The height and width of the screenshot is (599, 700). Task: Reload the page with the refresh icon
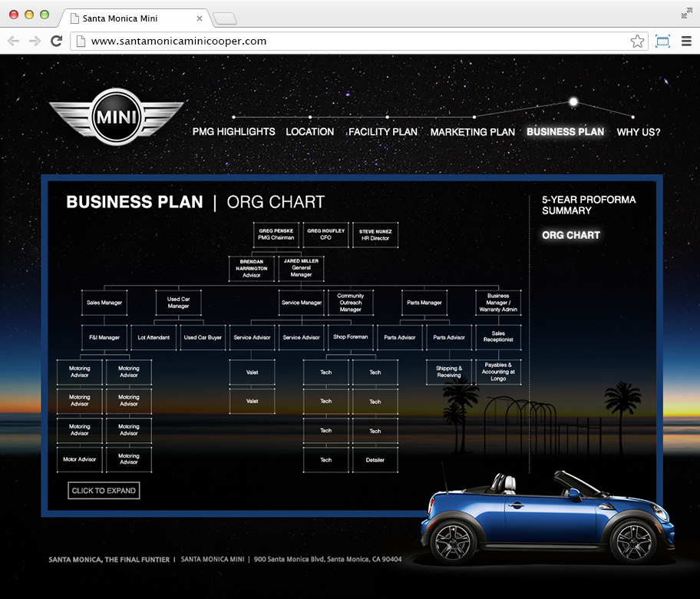click(x=56, y=41)
